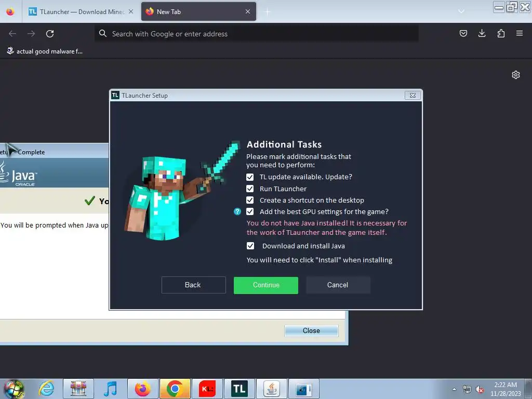Switch to Firefox in the taskbar
This screenshot has width=532, height=399.
pyautogui.click(x=142, y=389)
